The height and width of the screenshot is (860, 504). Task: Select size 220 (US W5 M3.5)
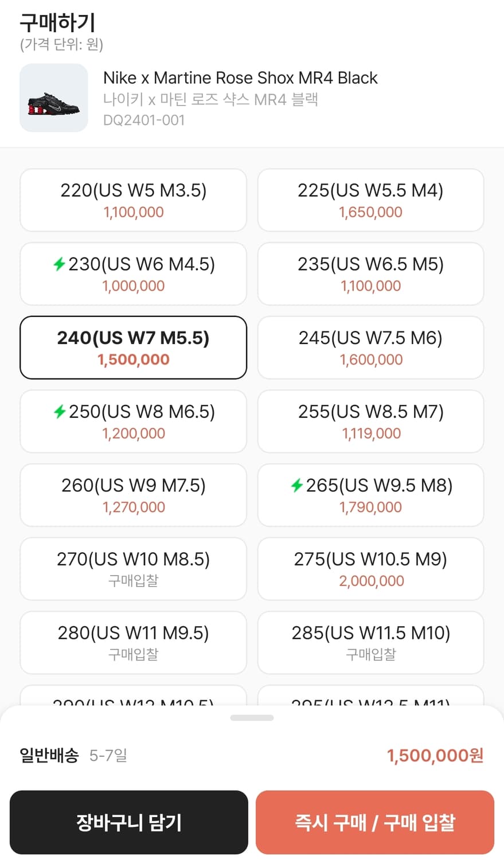[133, 200]
